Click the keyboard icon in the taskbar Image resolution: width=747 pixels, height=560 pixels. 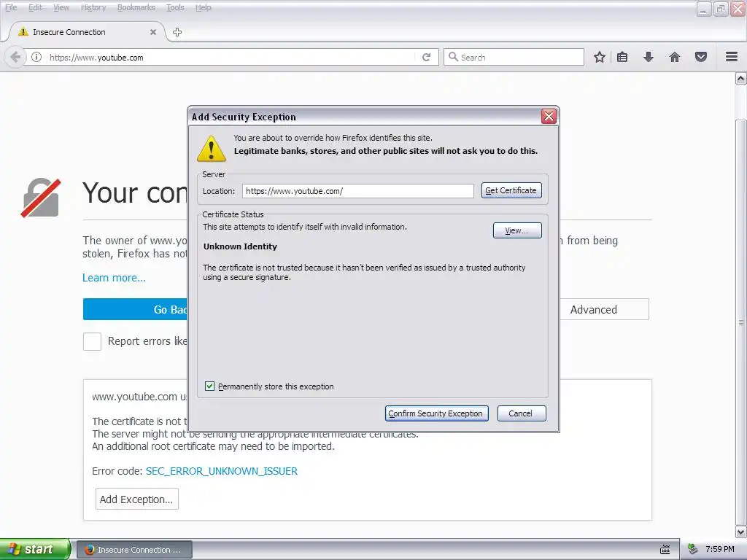click(665, 550)
